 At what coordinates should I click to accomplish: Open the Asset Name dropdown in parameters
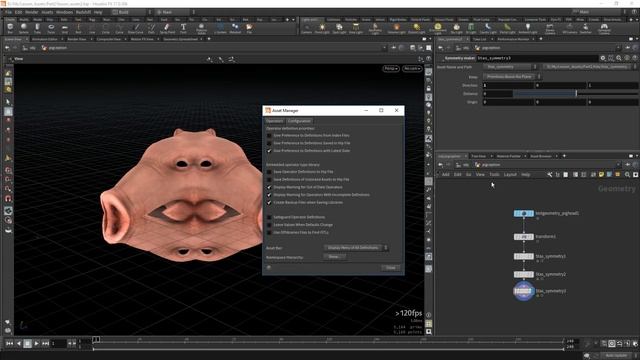pos(510,67)
